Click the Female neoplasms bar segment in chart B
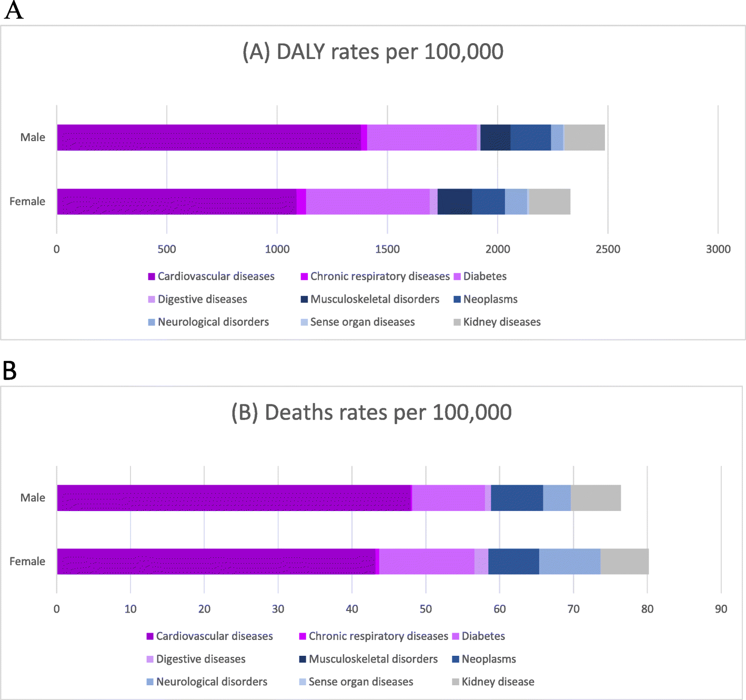The image size is (746, 700). [514, 562]
